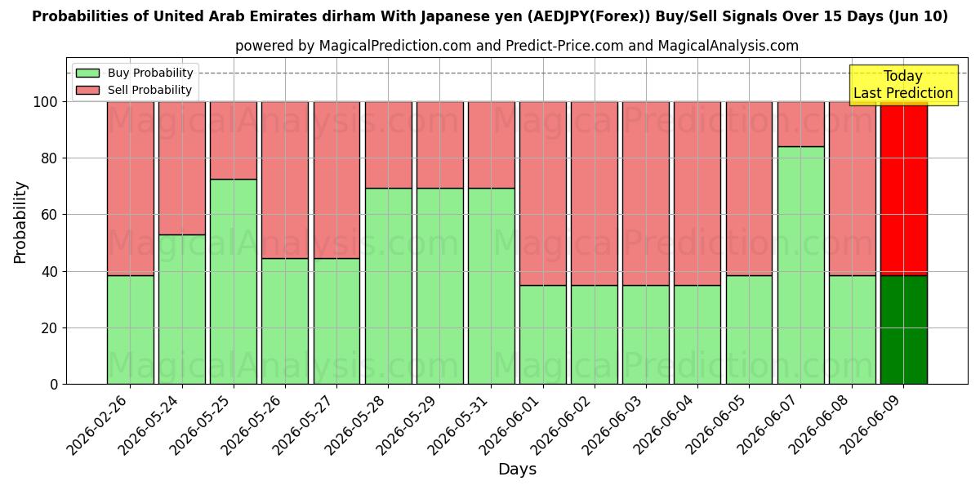Click the 'Probability' y-axis label

click(20, 222)
